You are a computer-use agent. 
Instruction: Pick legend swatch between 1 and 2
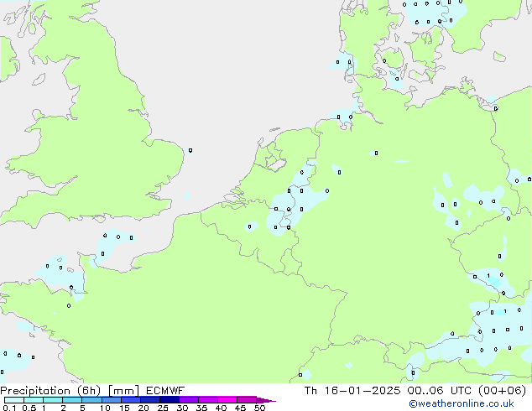[x=53, y=400]
